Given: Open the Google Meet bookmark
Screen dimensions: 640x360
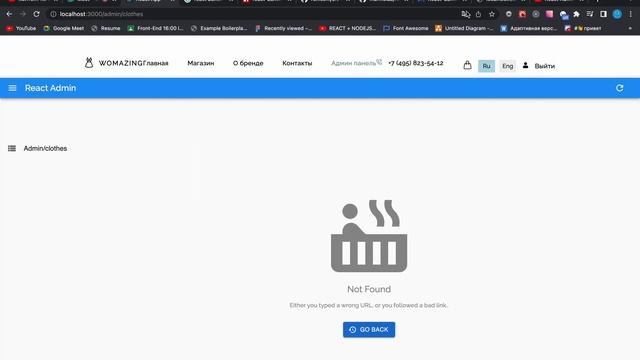Looking at the screenshot, I should pyautogui.click(x=64, y=28).
